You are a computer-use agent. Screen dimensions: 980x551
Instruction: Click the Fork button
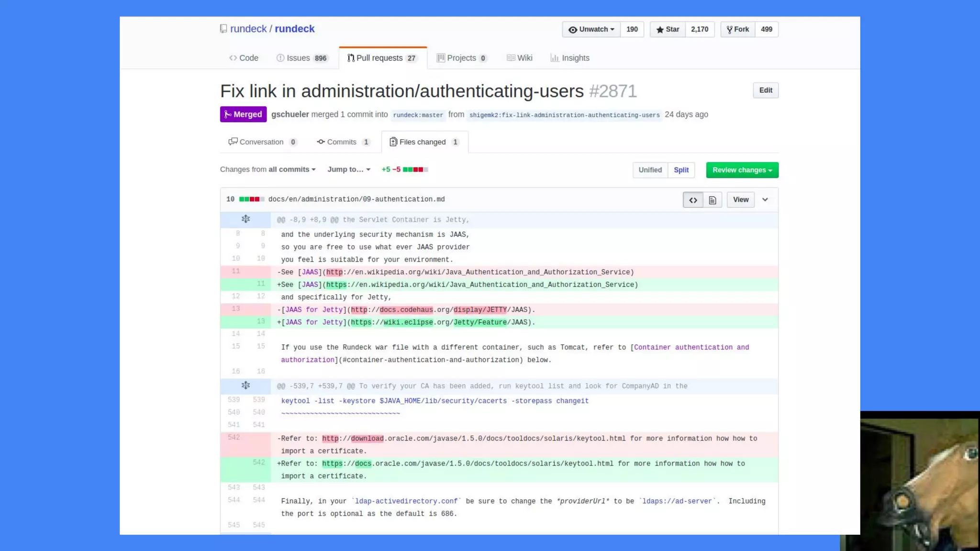[x=737, y=29]
